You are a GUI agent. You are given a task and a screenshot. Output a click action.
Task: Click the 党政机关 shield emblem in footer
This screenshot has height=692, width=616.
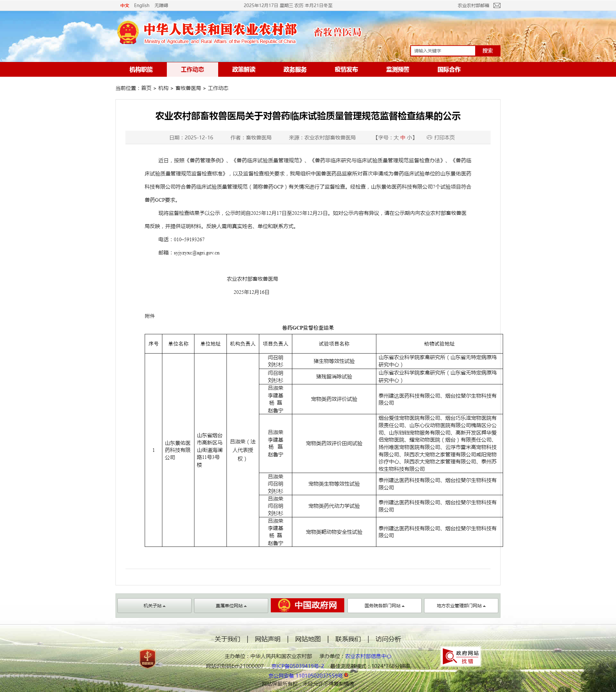coord(148,659)
